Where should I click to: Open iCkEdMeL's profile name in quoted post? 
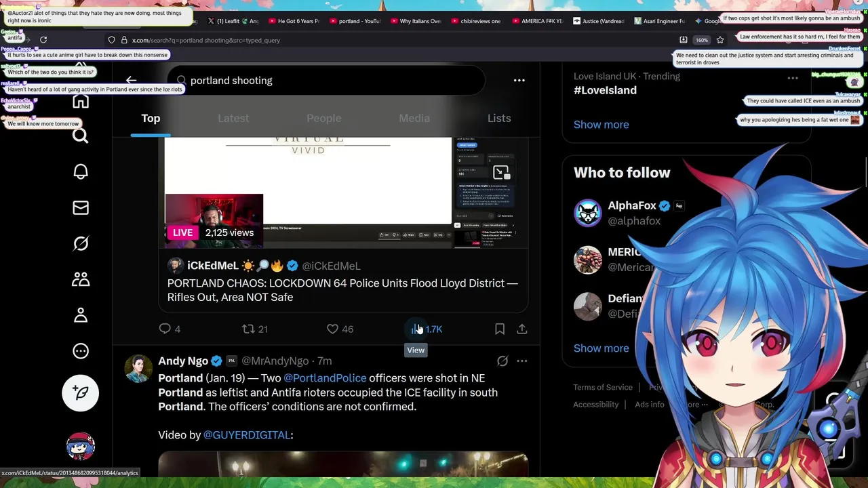pyautogui.click(x=213, y=266)
